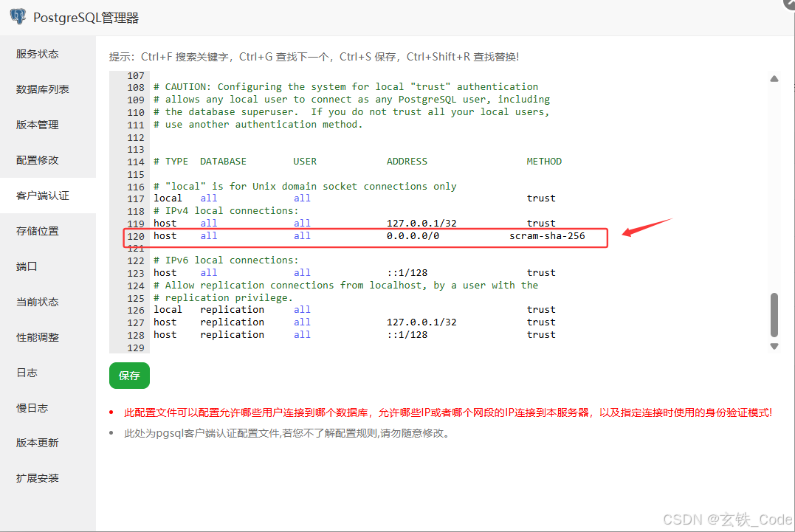
Task: Open the 数据库列表 section
Action: tap(42, 89)
